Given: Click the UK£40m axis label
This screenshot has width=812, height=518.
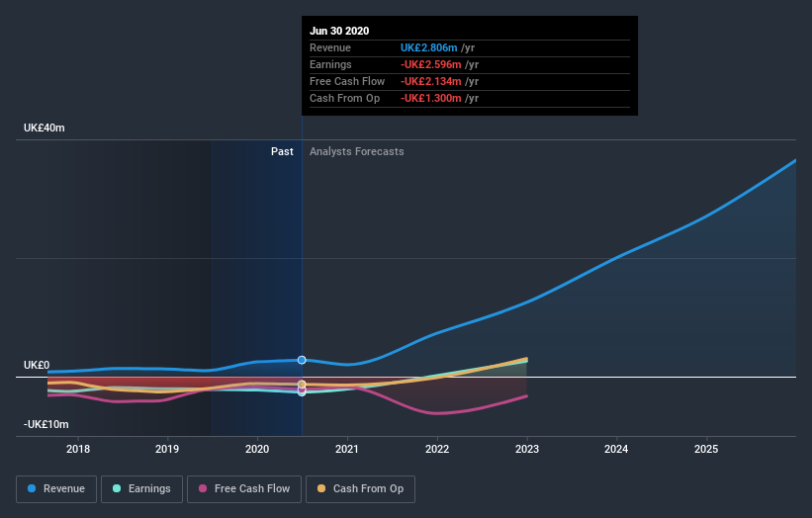Looking at the screenshot, I should click(x=45, y=128).
